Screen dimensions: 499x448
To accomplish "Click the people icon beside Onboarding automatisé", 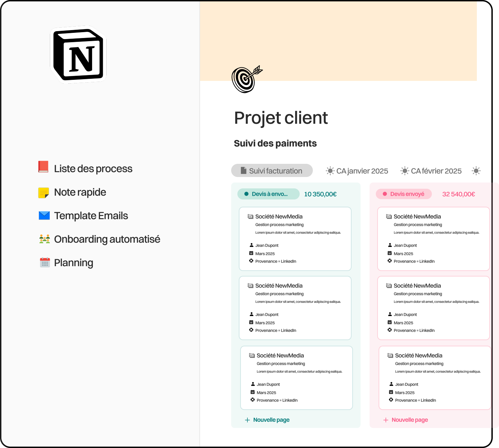I will (45, 239).
